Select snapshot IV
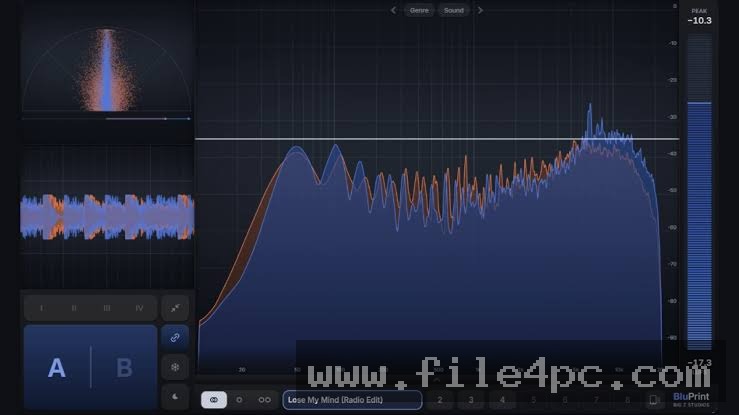Viewport: 739px width, 415px height. (140, 308)
